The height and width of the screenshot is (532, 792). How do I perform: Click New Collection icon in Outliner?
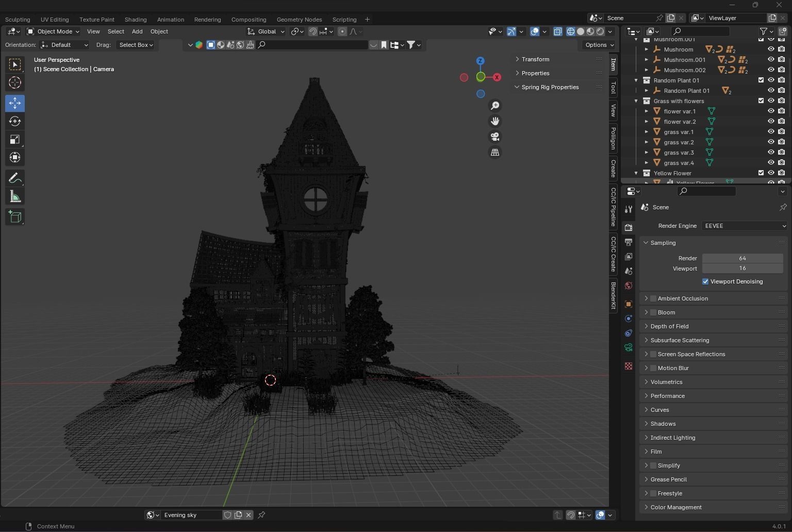(783, 31)
